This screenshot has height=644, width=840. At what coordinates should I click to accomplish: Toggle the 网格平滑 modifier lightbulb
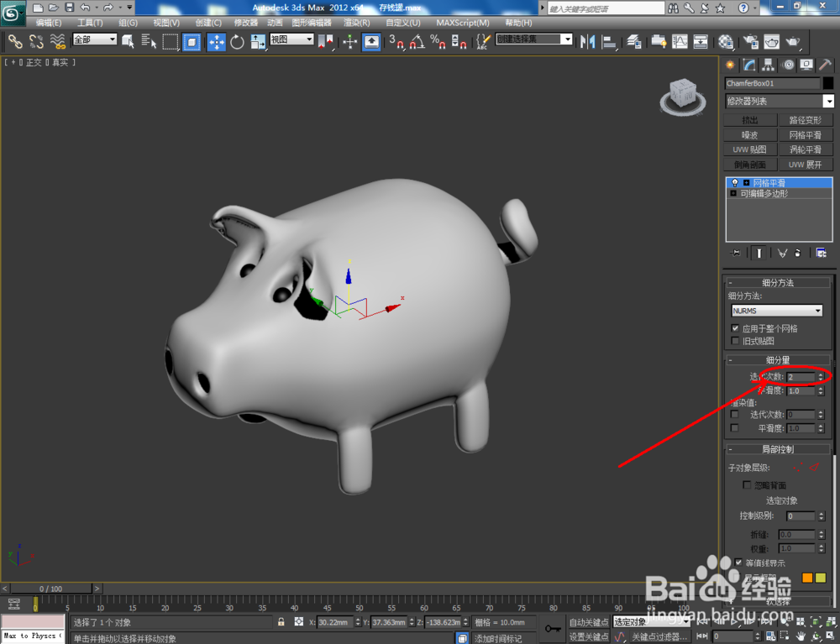pos(734,183)
